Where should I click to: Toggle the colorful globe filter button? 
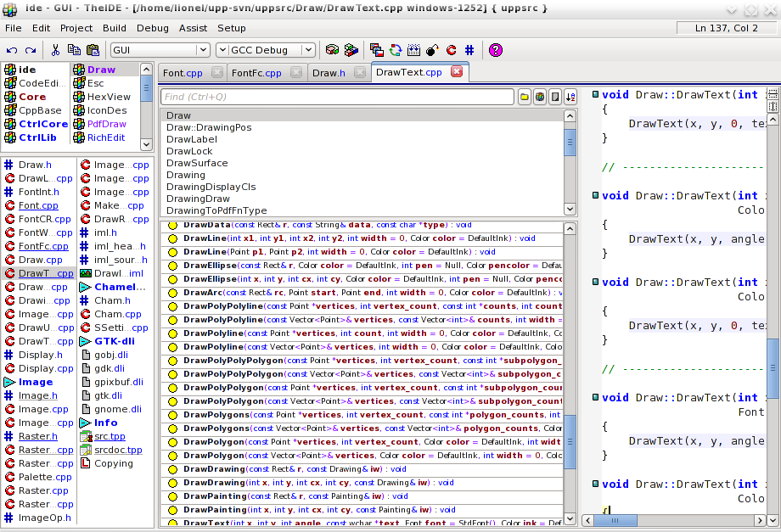[x=540, y=97]
